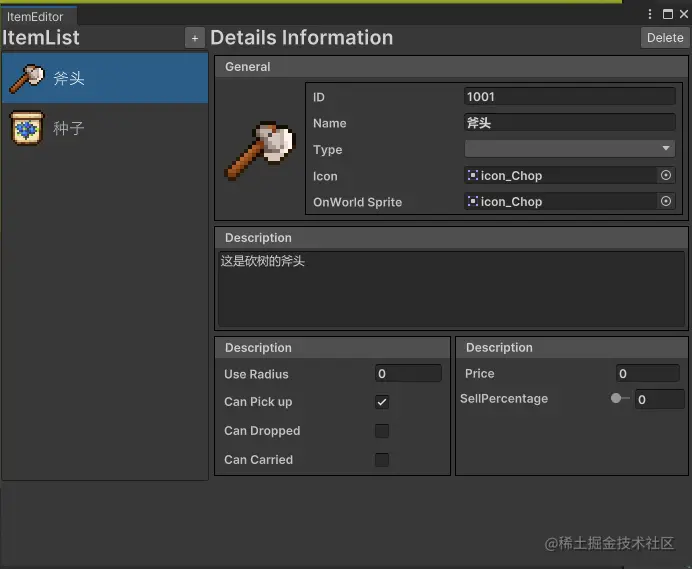Focus the Use Radius value field

click(408, 373)
